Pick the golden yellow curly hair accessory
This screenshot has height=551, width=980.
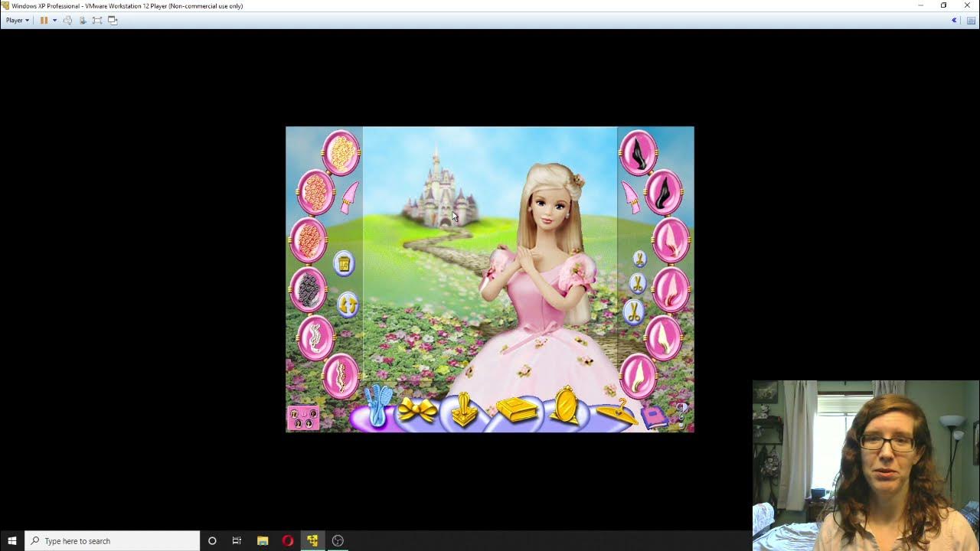[341, 153]
